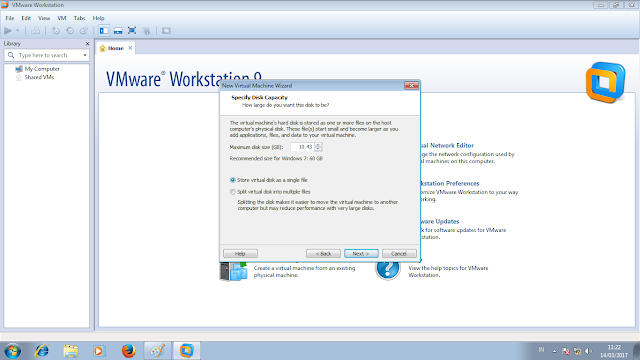This screenshot has height=360, width=640.
Task: Toggle the library sidebar view icon
Action: (x=104, y=31)
